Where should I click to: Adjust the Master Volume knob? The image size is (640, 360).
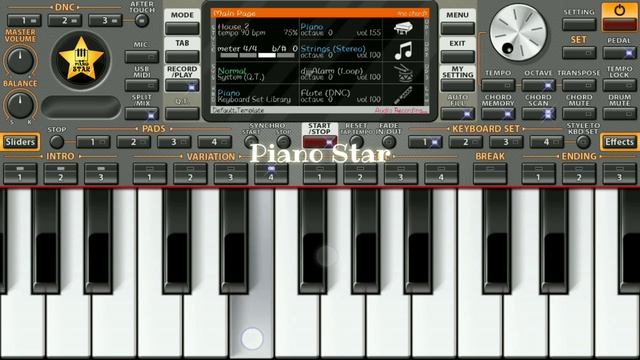click(20, 60)
